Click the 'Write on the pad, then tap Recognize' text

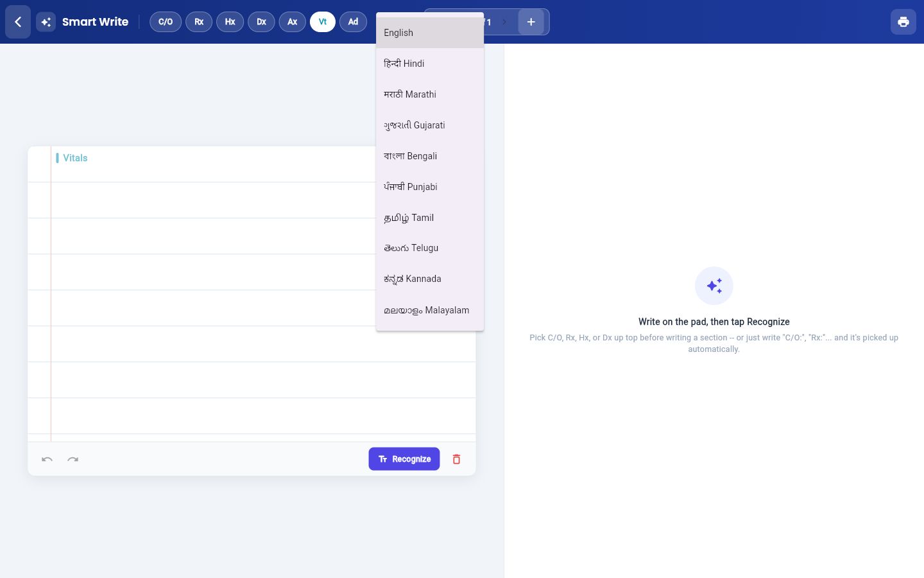[x=714, y=322]
